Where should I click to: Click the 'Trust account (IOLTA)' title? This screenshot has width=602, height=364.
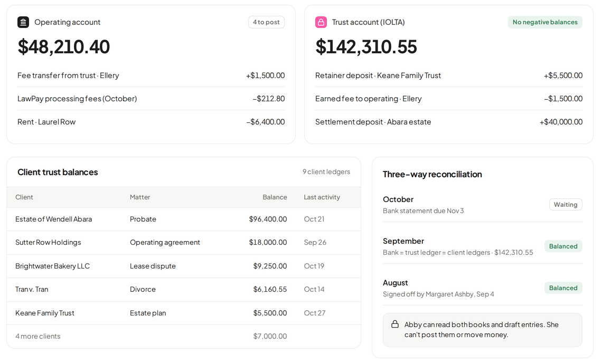368,22
